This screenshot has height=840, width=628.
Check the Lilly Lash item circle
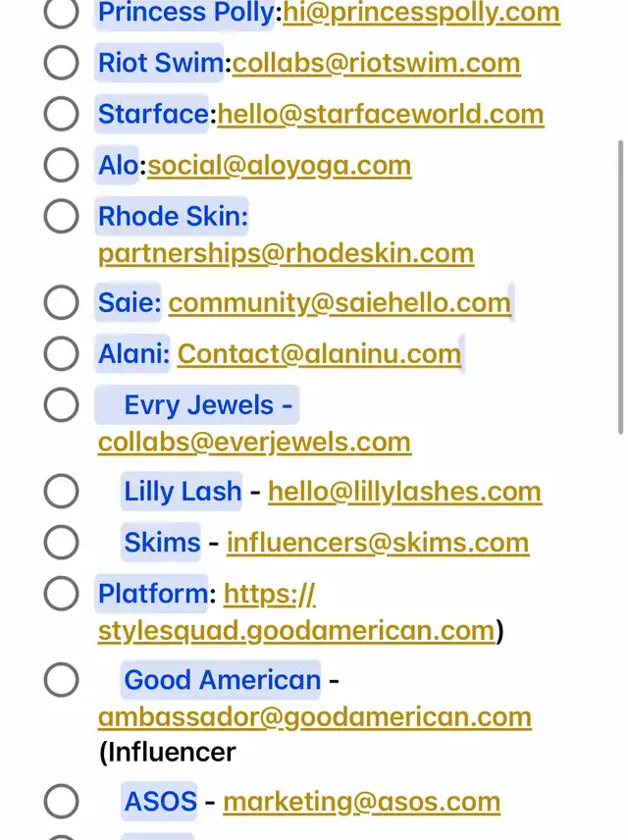pos(61,491)
